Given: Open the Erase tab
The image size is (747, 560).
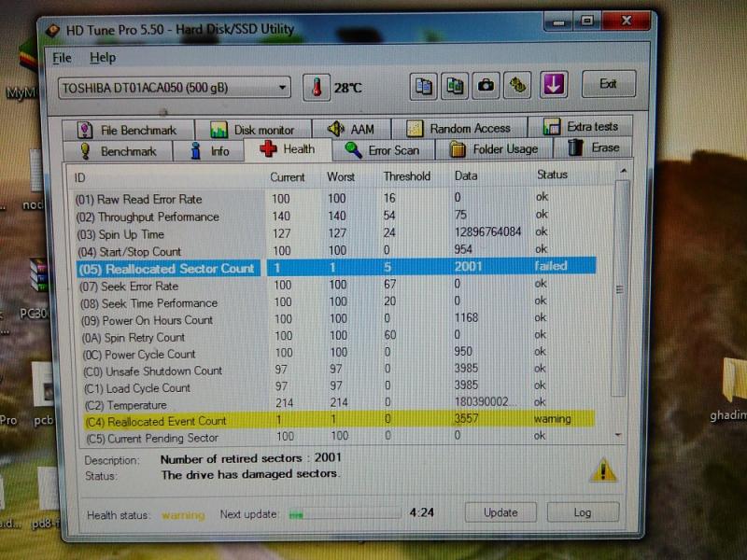Looking at the screenshot, I should 593,147.
